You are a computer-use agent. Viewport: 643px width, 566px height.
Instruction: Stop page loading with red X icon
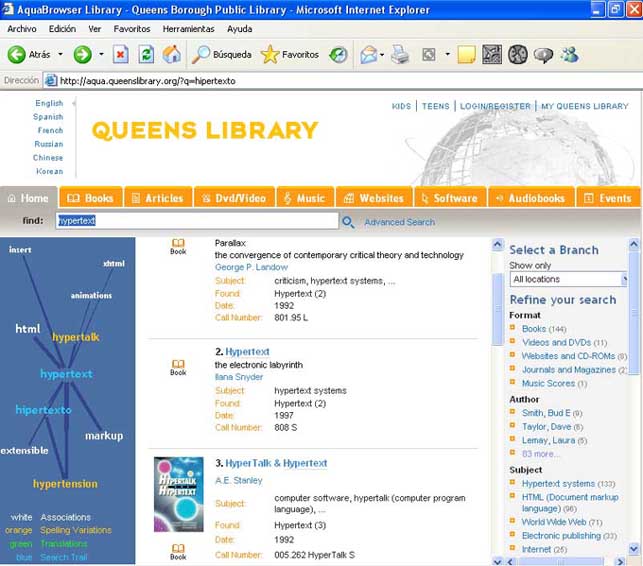[121, 55]
